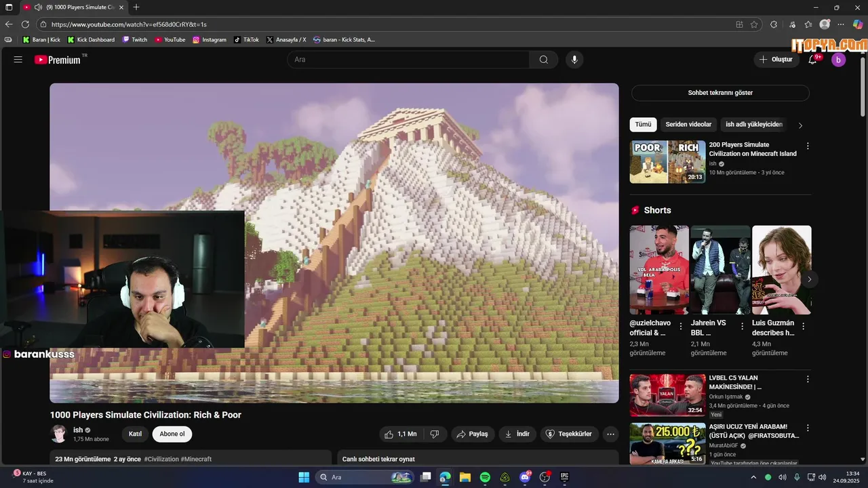Open the Luis Guzmán short thumbnail
Screen dimensions: 868x488
(782, 270)
